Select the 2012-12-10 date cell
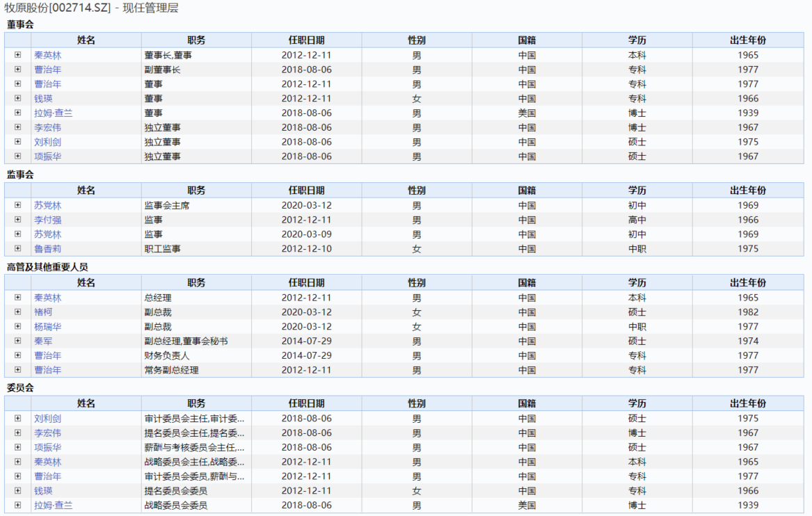 (x=307, y=249)
